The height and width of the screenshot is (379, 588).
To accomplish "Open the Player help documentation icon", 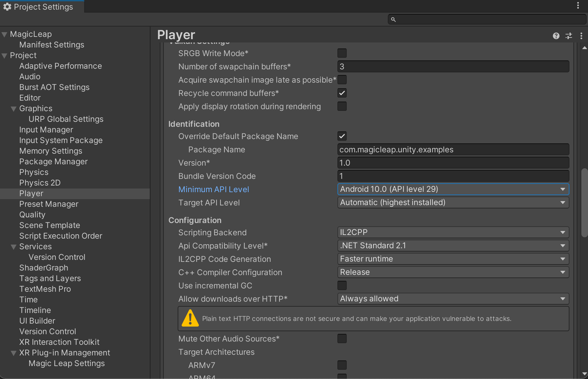I will (x=556, y=36).
